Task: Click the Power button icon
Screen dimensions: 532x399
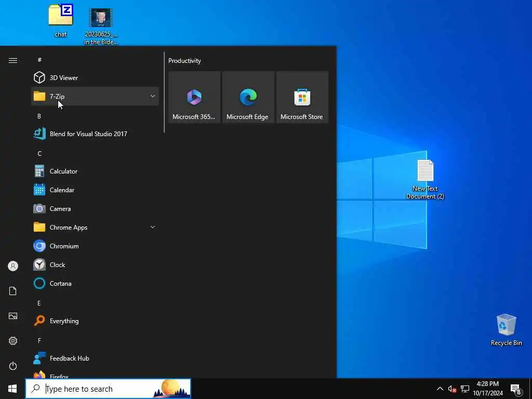Action: pos(13,366)
